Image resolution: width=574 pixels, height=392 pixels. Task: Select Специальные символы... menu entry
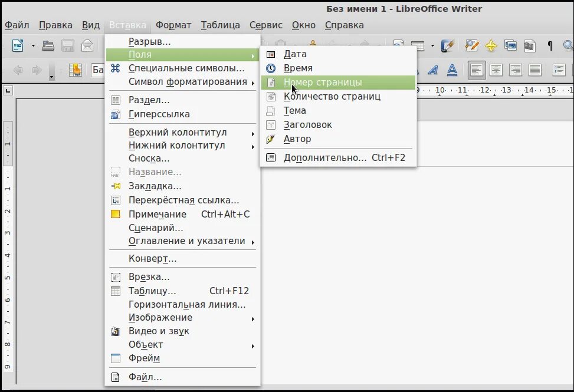pos(182,68)
